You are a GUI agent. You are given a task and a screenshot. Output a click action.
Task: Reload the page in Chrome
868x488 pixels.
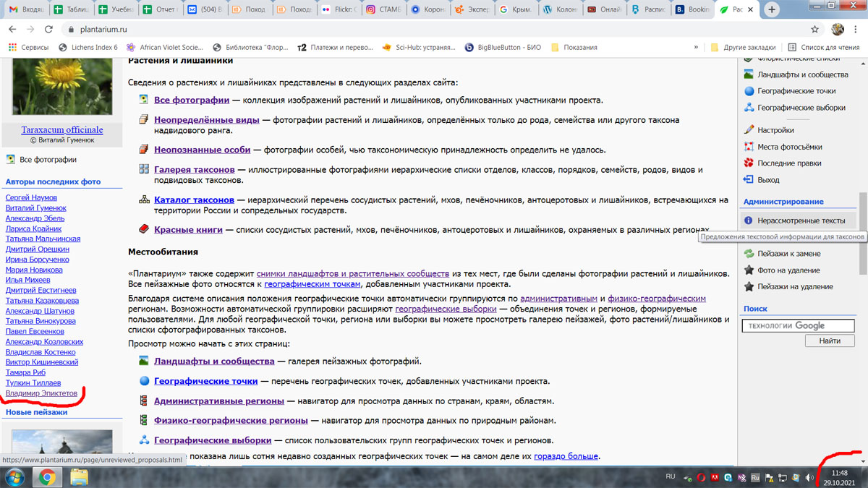tap(48, 30)
